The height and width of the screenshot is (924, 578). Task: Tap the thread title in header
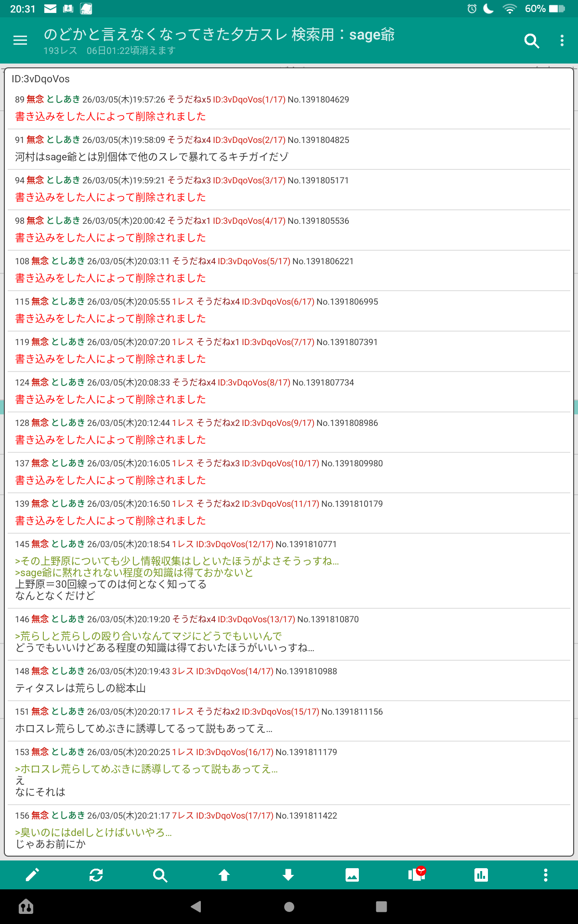(x=219, y=35)
